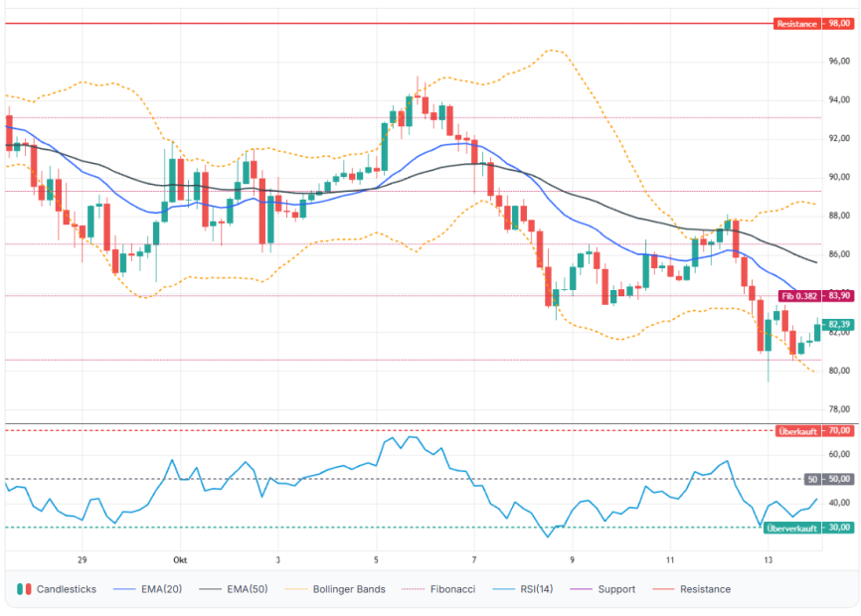861x616 pixels.
Task: Click the Fib 0.382 83,90 level tag
Action: coord(816,296)
